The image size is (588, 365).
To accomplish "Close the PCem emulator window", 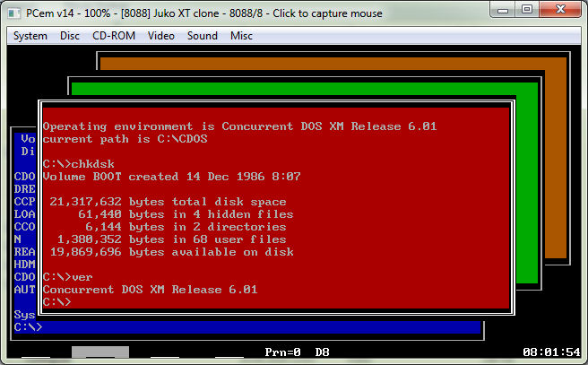I will [x=560, y=10].
